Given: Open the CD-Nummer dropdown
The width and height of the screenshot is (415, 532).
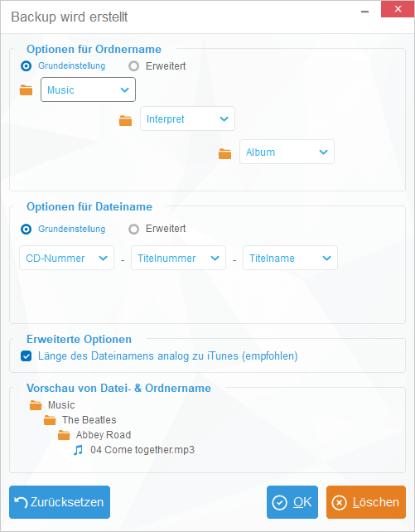Looking at the screenshot, I should [x=67, y=258].
